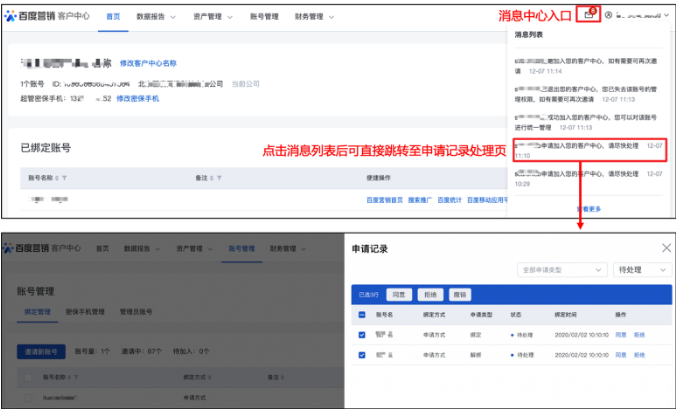Switch to the 密保手机管理 tab

click(x=85, y=312)
